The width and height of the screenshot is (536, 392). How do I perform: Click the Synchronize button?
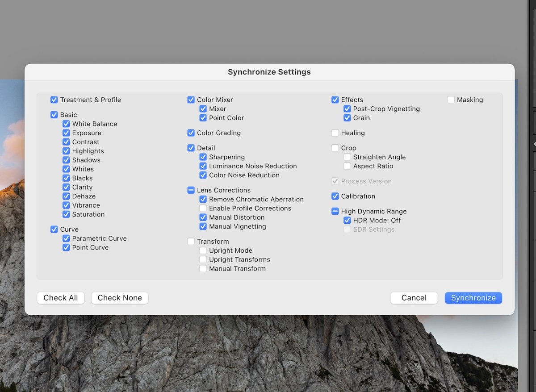tap(473, 298)
